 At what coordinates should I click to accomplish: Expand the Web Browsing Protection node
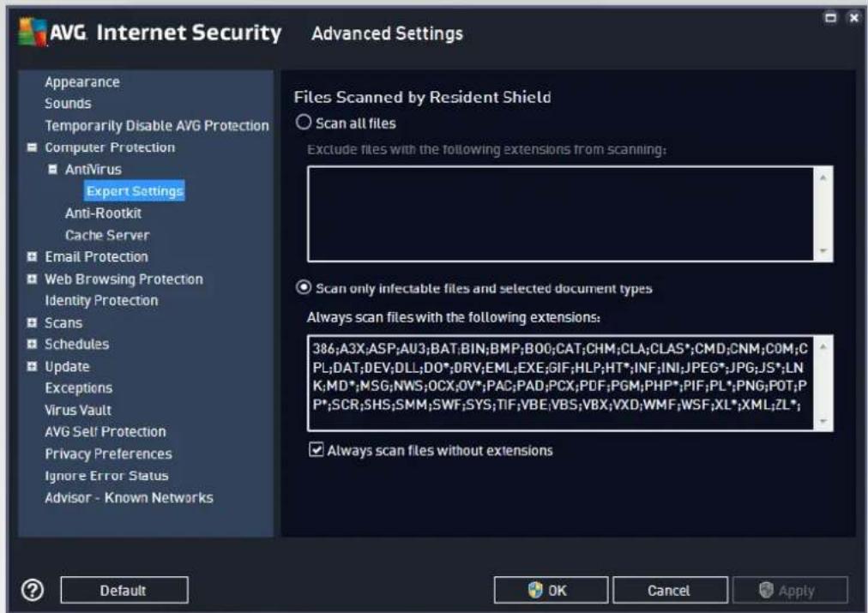click(x=32, y=279)
